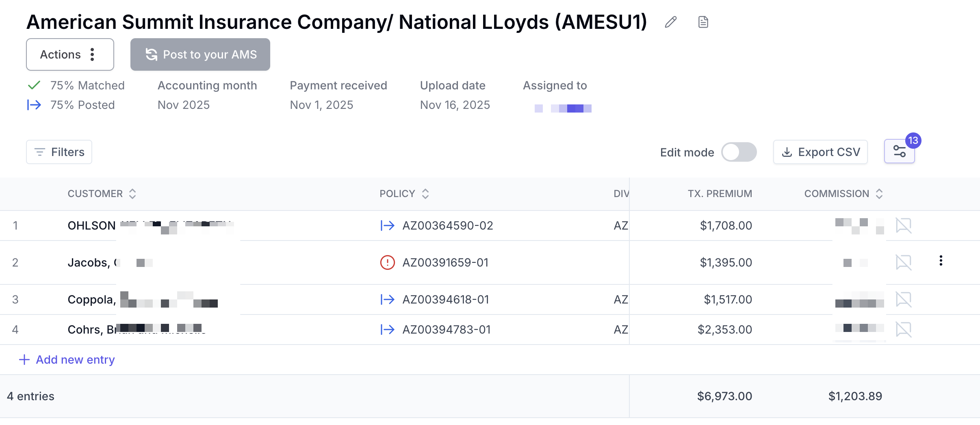Open column settings with 13 badge
The height and width of the screenshot is (425, 980).
click(900, 152)
